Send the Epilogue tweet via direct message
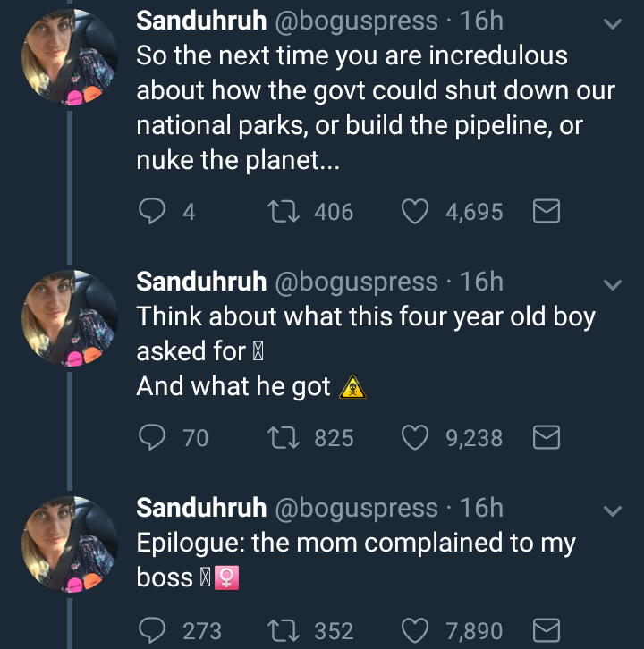Image resolution: width=644 pixels, height=649 pixels. [x=547, y=631]
